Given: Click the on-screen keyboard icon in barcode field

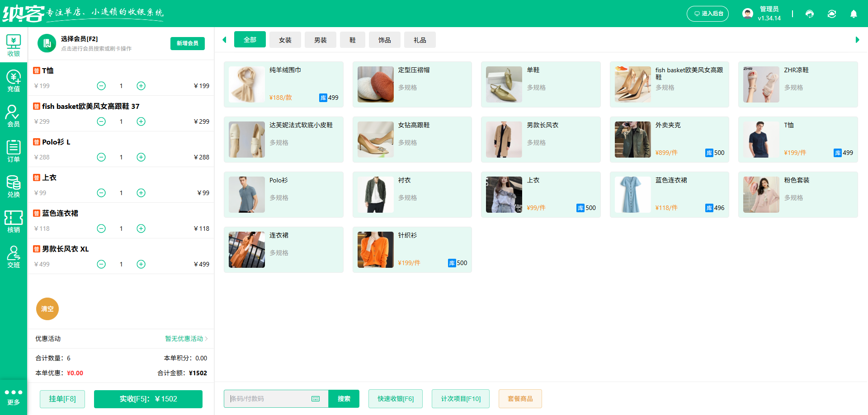Looking at the screenshot, I should (315, 399).
